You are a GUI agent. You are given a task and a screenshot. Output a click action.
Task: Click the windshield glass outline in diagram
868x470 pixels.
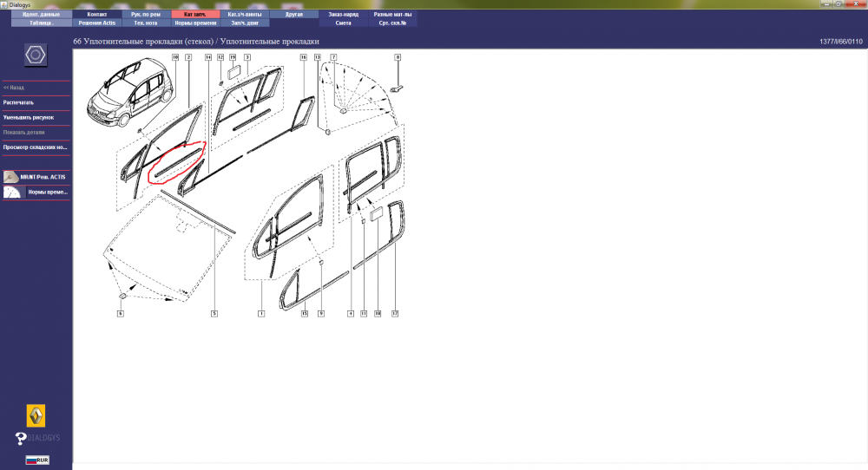(166, 249)
